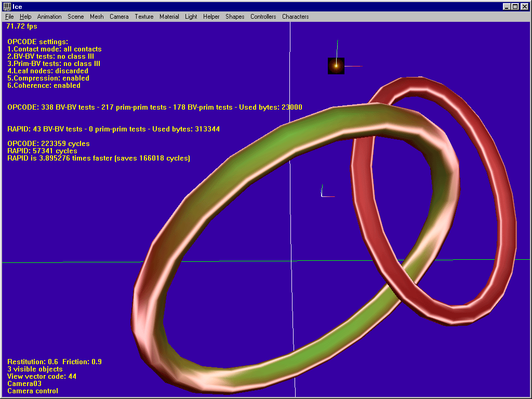This screenshot has height=399, width=532.
Task: Click the small axis gizmo in the viewport center
Action: (327, 192)
